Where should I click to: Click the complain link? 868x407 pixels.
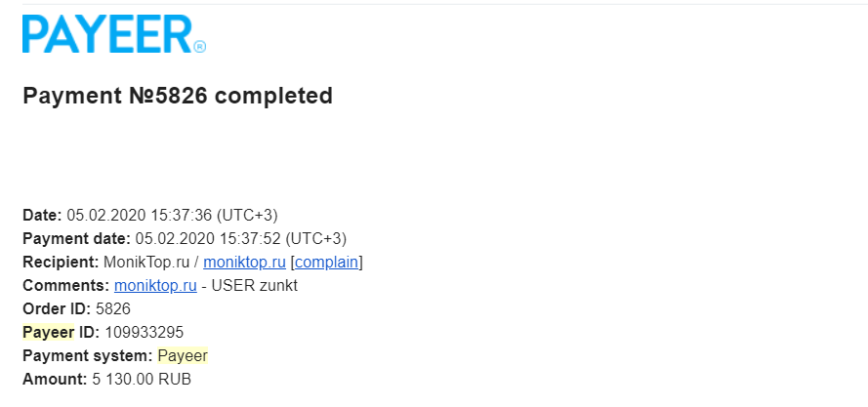point(326,262)
